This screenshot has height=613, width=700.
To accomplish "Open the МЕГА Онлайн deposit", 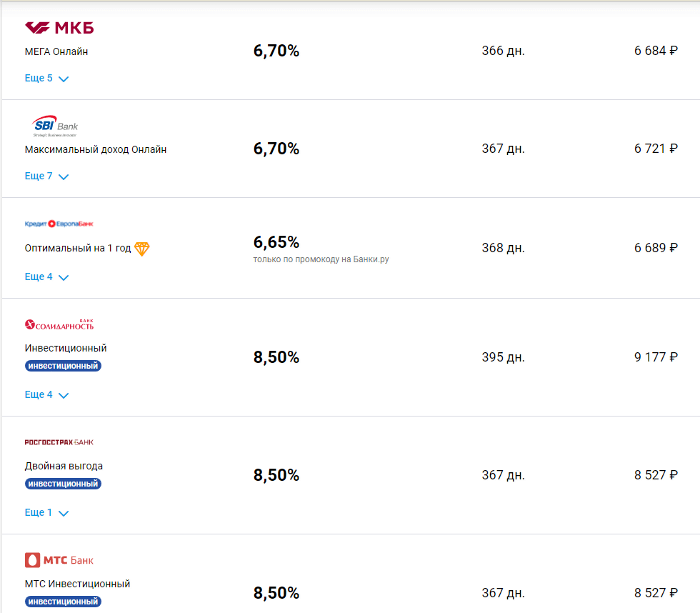I will pos(56,51).
